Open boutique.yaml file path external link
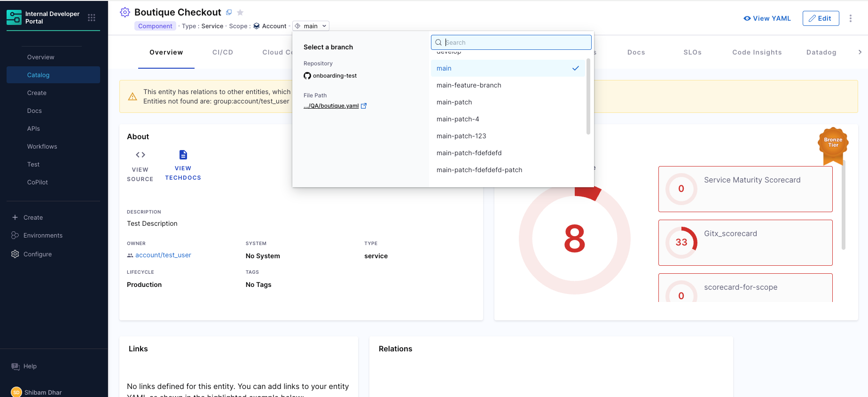 [363, 106]
